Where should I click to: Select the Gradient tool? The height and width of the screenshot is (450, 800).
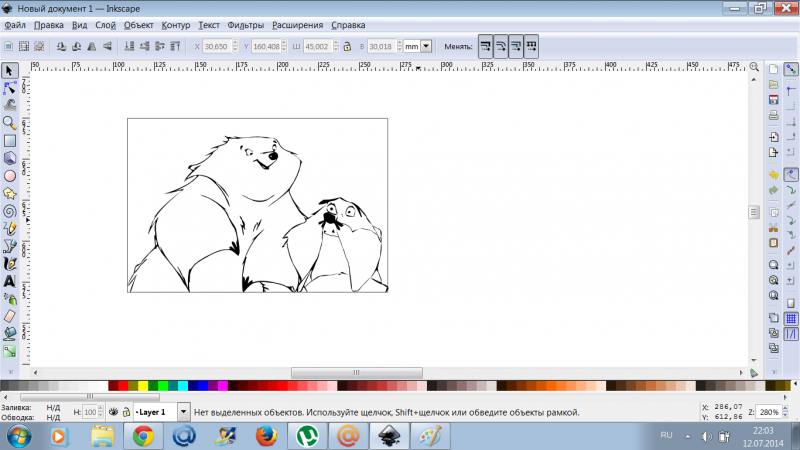click(10, 352)
